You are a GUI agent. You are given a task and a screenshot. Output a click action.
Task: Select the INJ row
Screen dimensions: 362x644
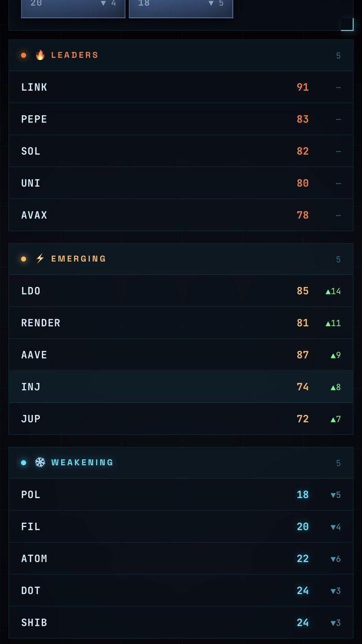pos(181,387)
